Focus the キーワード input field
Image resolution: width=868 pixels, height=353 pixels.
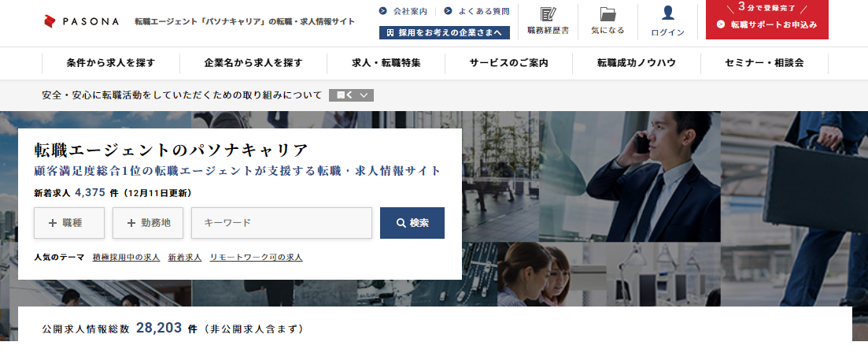click(282, 223)
